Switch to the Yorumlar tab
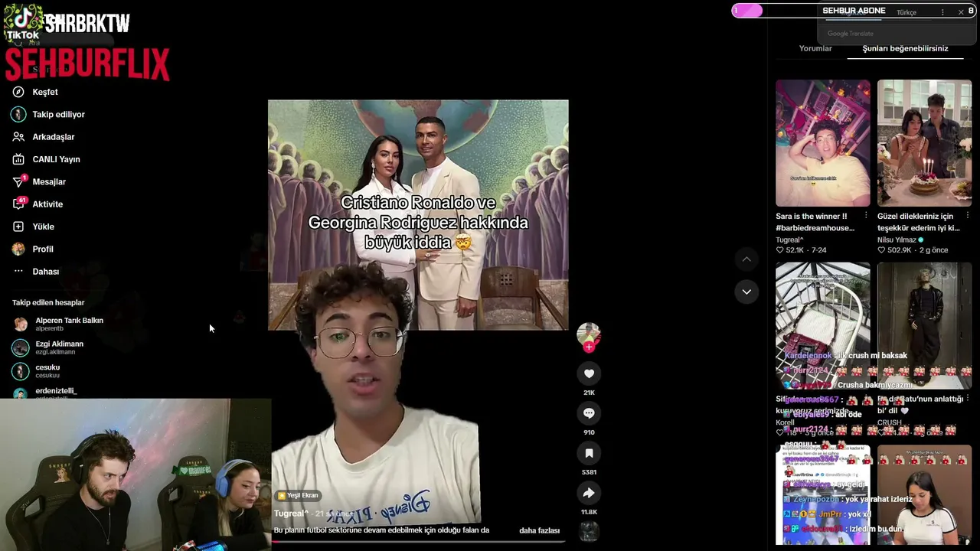980x551 pixels. (x=815, y=48)
